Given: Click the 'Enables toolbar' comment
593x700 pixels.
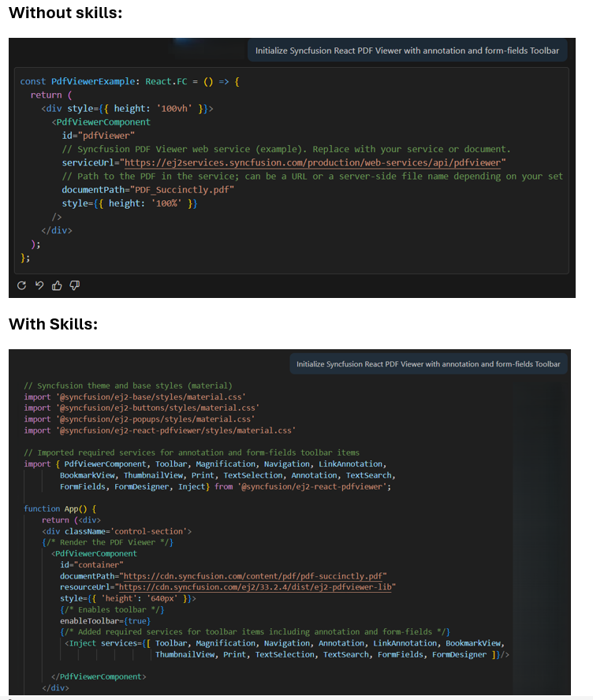Looking at the screenshot, I should click(x=112, y=609).
